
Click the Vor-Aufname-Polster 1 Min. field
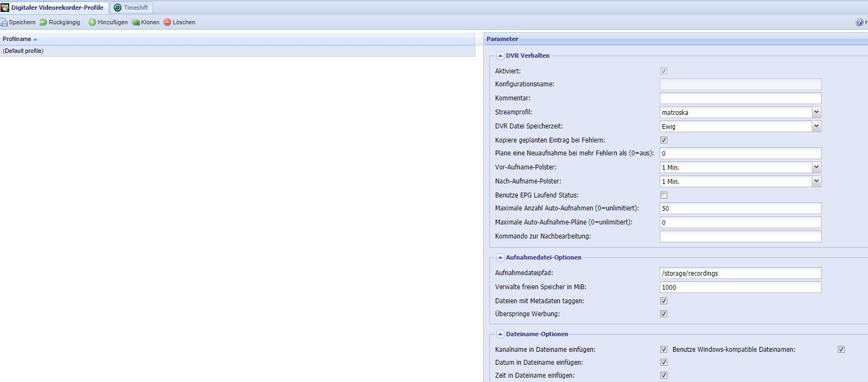(736, 167)
